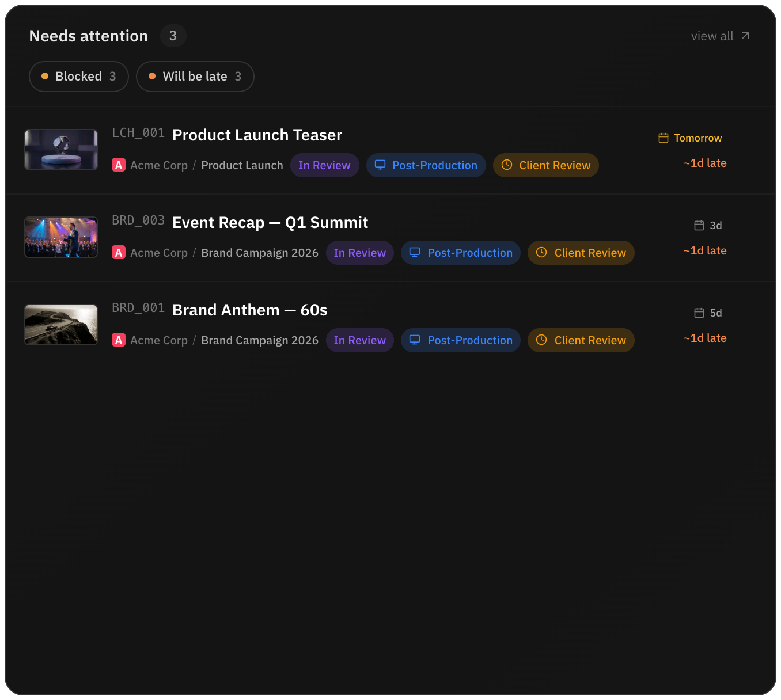Click the Acme Corp logo in Product Launch Teaser row
781x700 pixels.
click(119, 165)
